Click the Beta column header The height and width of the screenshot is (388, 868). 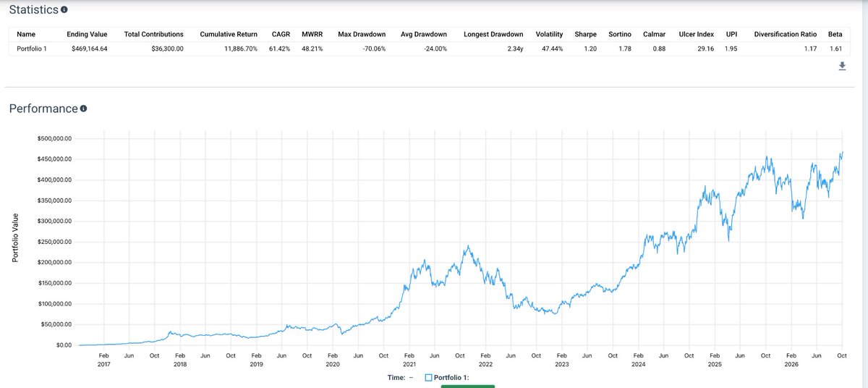click(x=835, y=34)
